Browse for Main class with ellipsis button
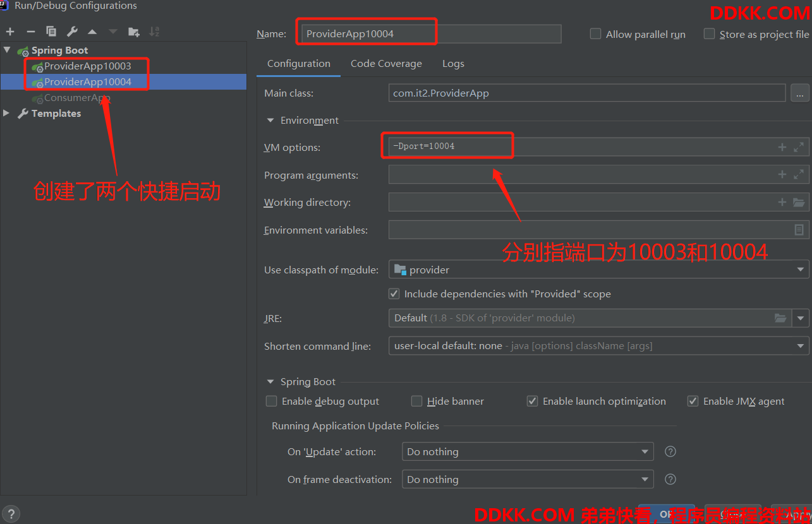This screenshot has height=524, width=812. (799, 93)
